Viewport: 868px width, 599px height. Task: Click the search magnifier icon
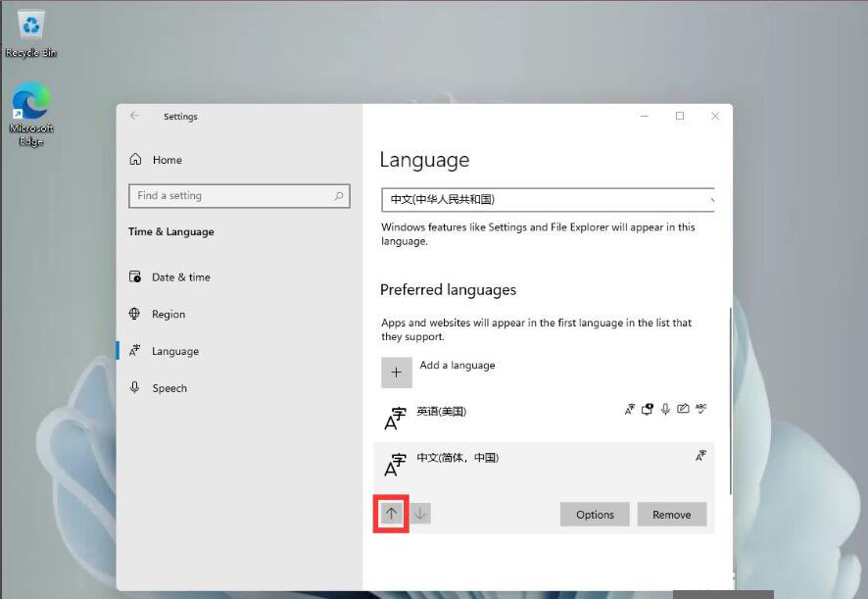coord(339,196)
